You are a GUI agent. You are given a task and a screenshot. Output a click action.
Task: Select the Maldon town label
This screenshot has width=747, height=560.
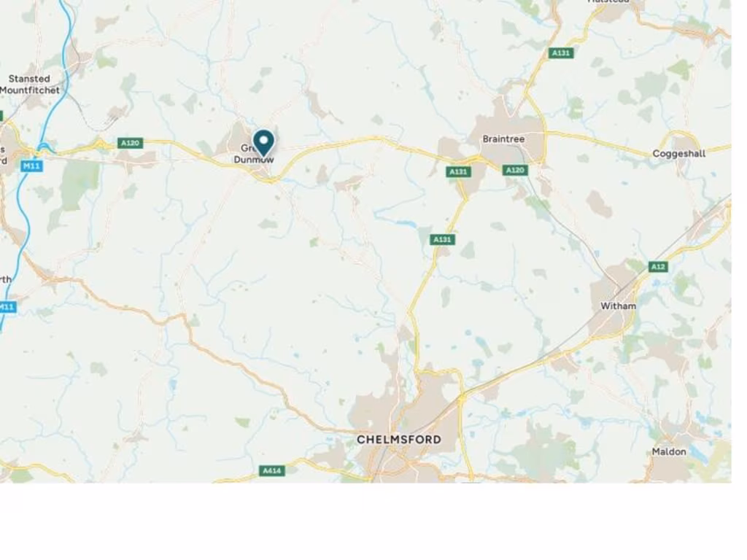tap(669, 452)
